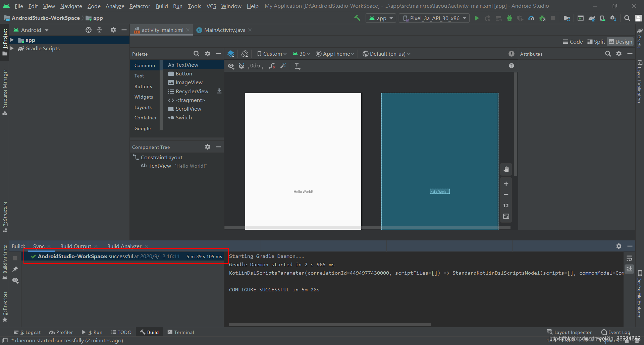Open the AppTheme selector dropdown
644x345 pixels.
click(335, 54)
